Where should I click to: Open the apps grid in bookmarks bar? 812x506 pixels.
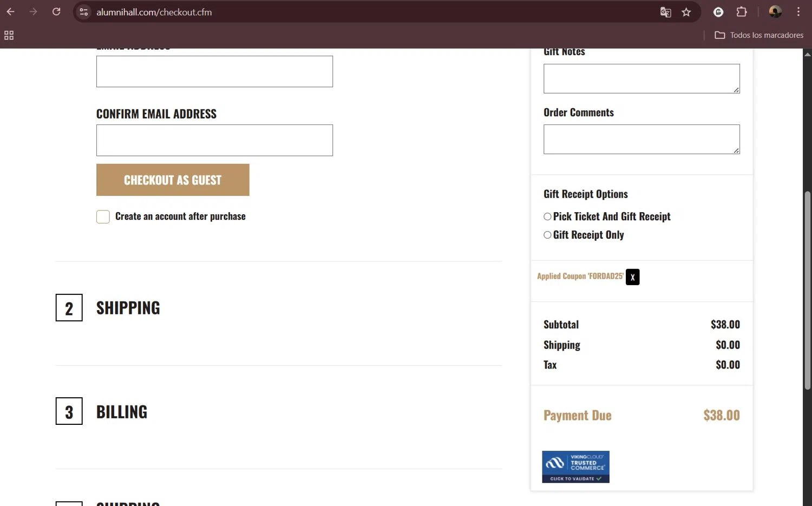coord(9,35)
